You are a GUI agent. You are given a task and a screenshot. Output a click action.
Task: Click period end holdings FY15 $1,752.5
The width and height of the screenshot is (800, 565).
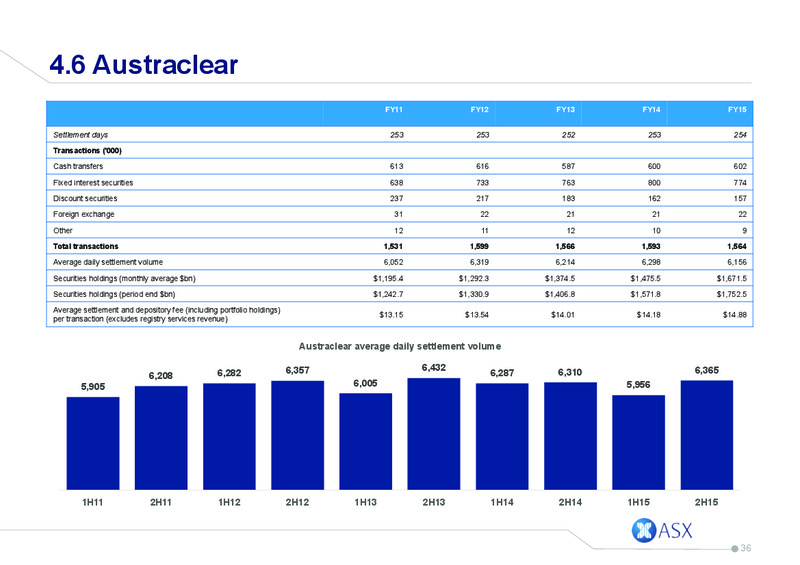[732, 294]
